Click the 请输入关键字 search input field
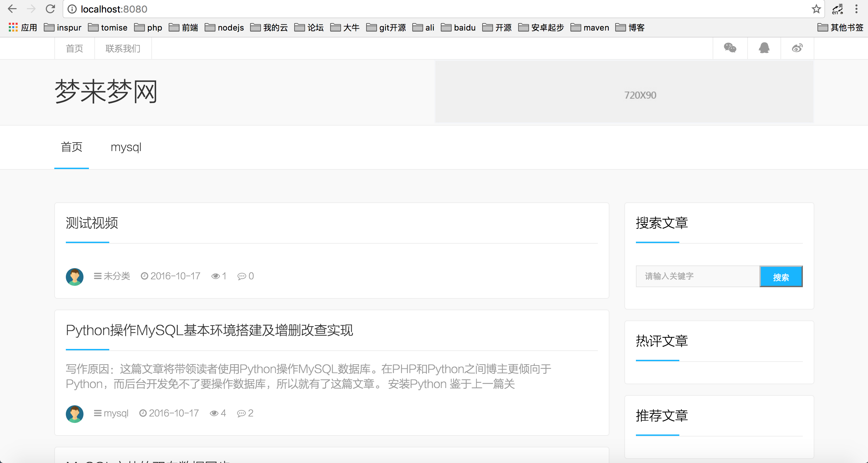 click(x=697, y=276)
